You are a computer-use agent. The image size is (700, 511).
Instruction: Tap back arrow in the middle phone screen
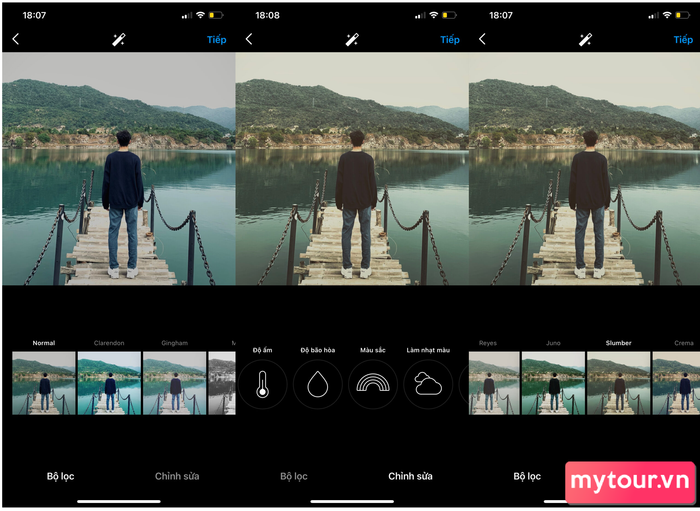(249, 39)
